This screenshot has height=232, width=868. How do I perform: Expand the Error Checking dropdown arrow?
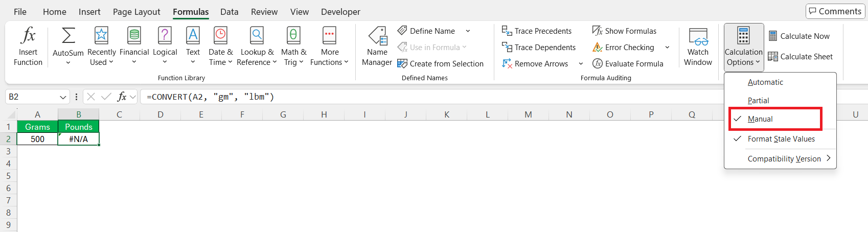point(667,48)
